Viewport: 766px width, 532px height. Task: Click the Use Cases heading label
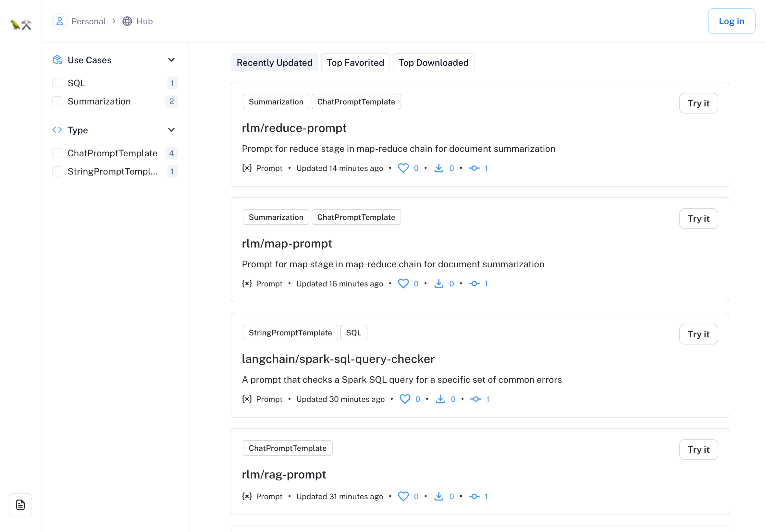89,60
